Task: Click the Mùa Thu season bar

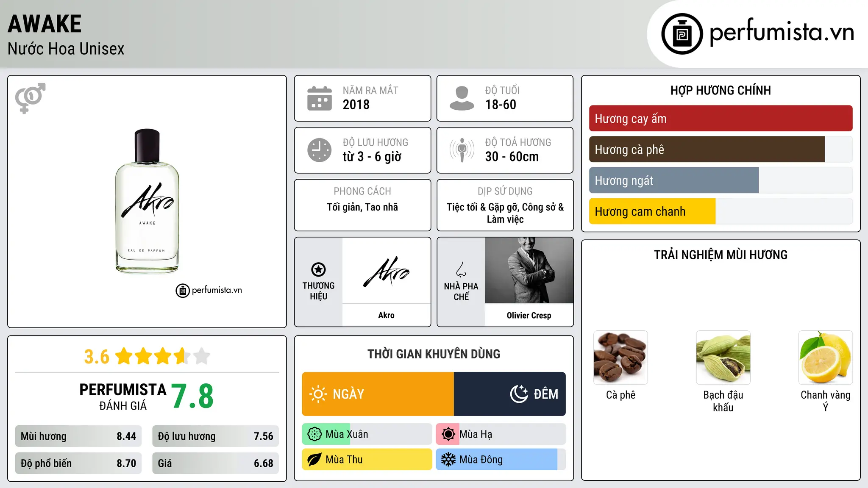Action: [x=367, y=460]
